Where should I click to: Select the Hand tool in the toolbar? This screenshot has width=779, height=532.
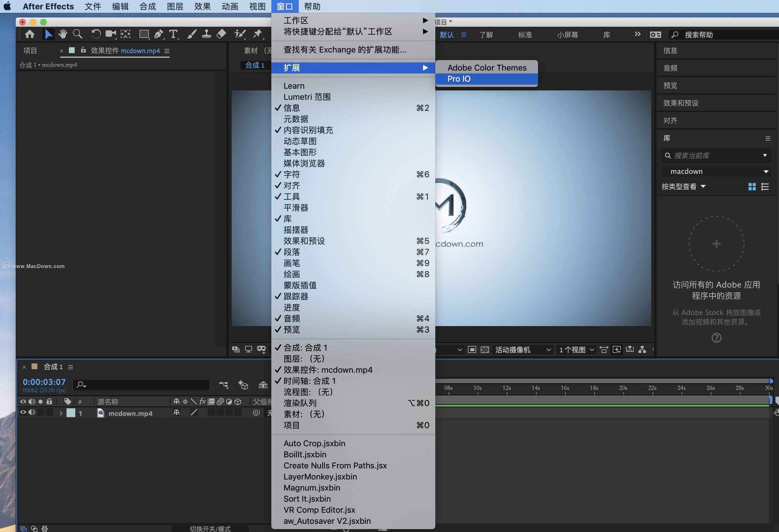(x=63, y=34)
